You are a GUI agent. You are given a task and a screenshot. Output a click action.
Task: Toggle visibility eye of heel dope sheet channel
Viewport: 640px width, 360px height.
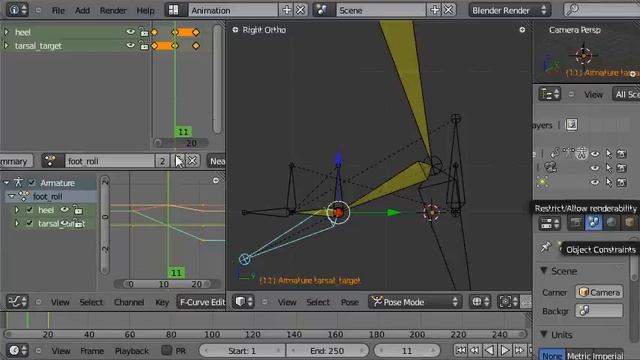(x=130, y=31)
